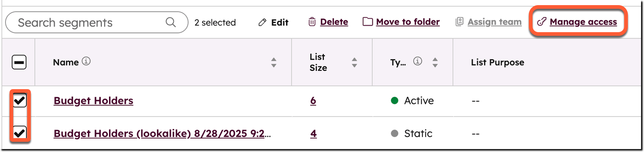Sort by List Size column arrows
644x152 pixels.
point(354,62)
